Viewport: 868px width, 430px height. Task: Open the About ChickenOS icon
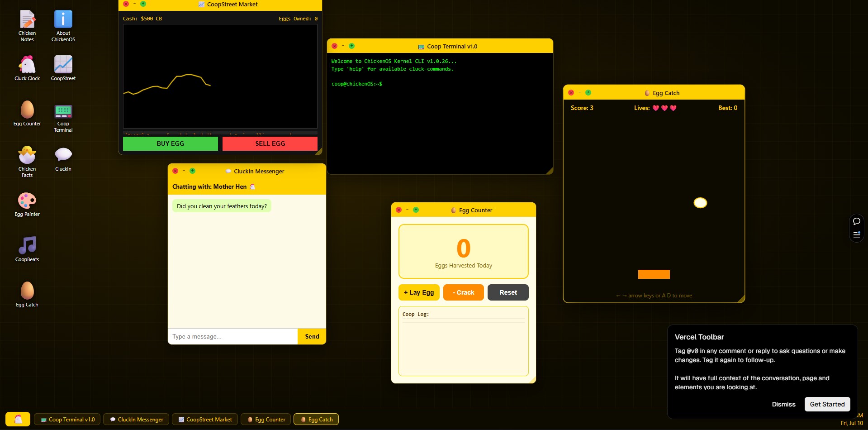pyautogui.click(x=63, y=26)
